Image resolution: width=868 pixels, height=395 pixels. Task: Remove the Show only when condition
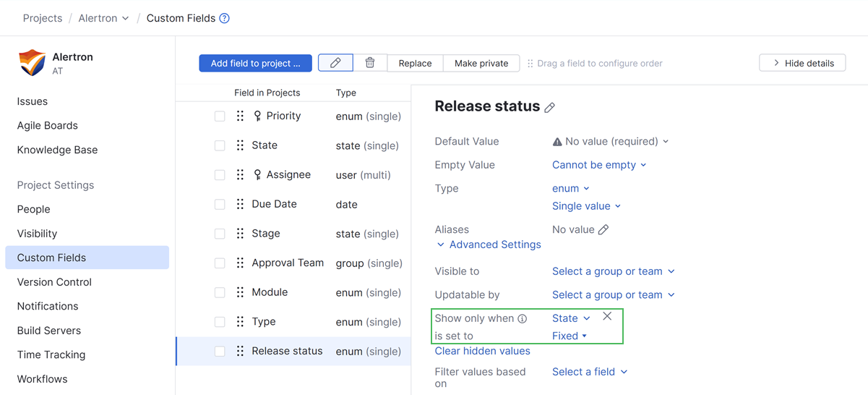pyautogui.click(x=607, y=316)
